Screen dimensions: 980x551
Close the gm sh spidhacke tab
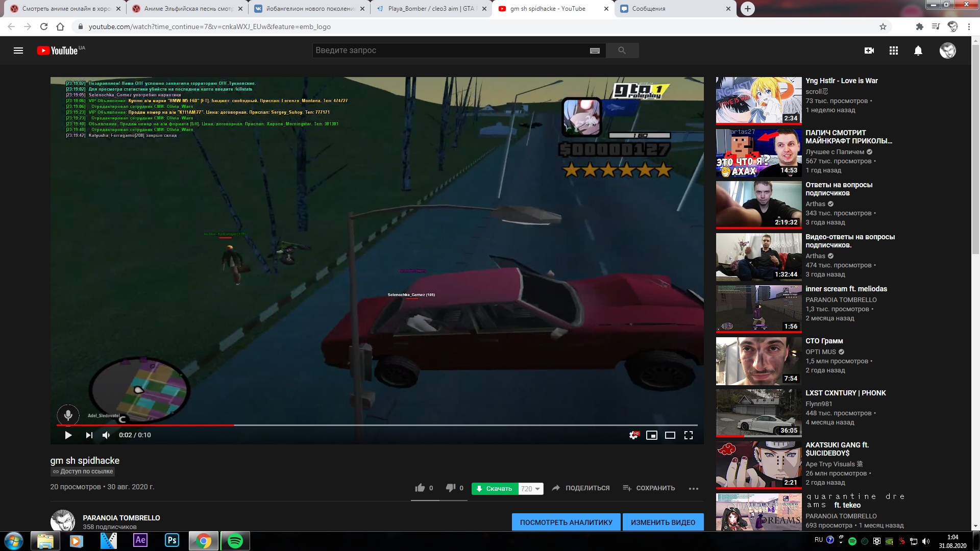pos(606,9)
